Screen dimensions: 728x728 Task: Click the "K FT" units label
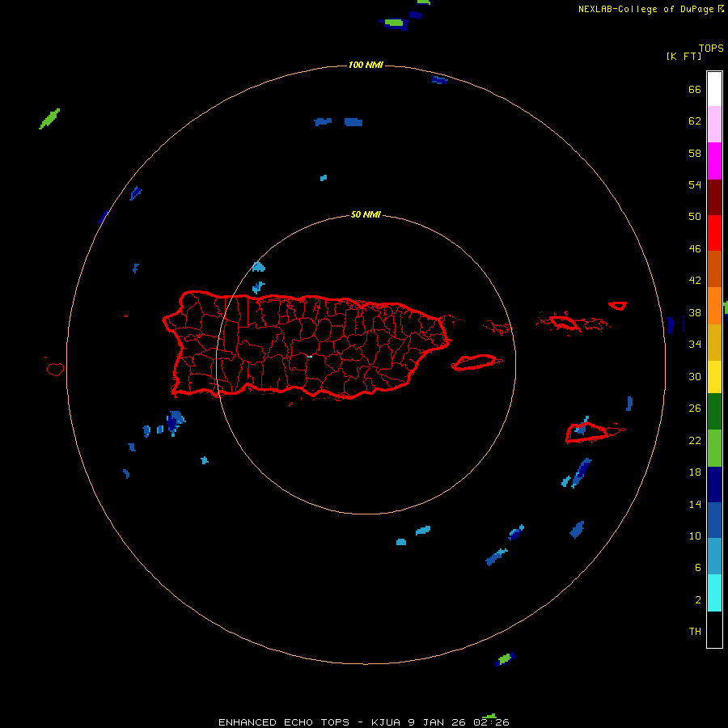click(684, 57)
